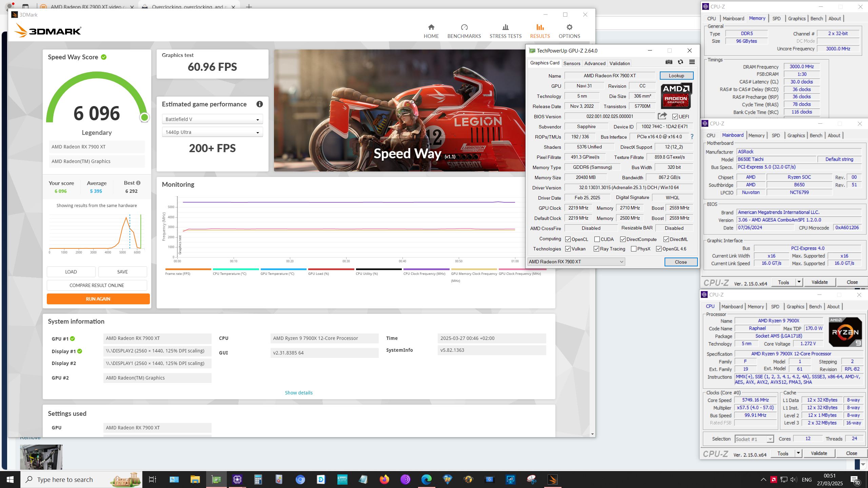Image resolution: width=868 pixels, height=488 pixels.
Task: Open the GPU-Z hamburger menu
Action: (x=692, y=62)
